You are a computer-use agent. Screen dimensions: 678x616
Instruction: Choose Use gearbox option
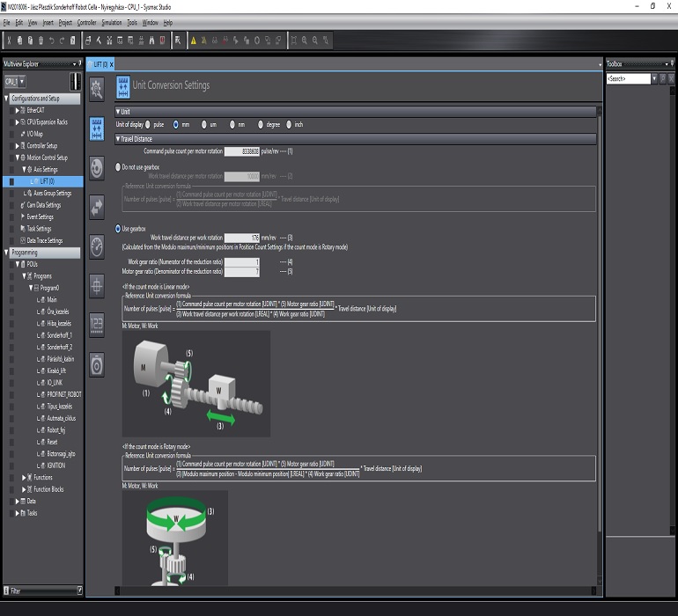pos(118,229)
